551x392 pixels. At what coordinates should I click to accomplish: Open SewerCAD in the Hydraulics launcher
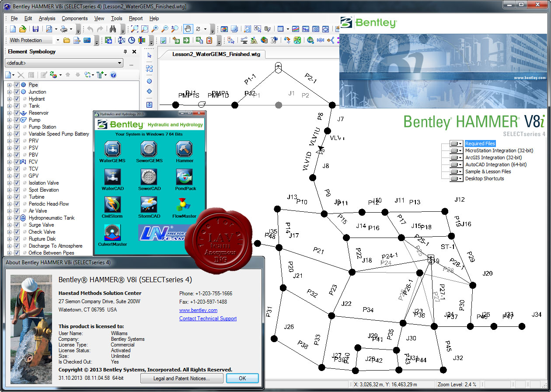(149, 177)
